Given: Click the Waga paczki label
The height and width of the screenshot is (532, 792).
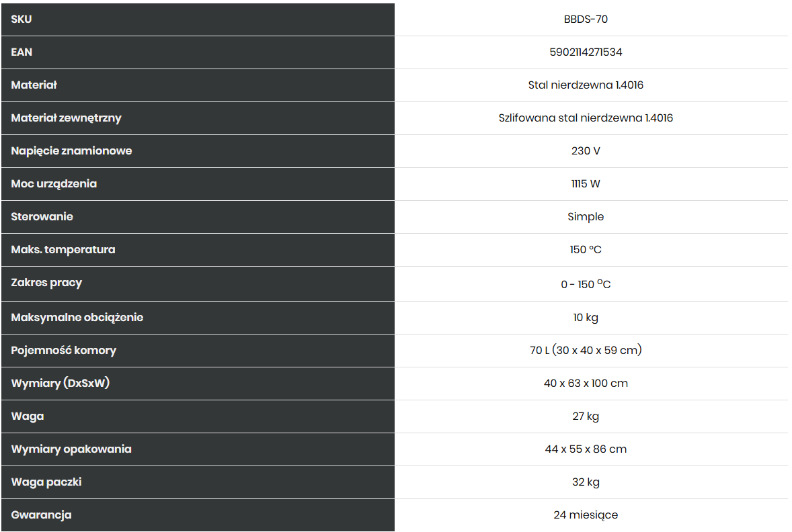Looking at the screenshot, I should [x=46, y=482].
